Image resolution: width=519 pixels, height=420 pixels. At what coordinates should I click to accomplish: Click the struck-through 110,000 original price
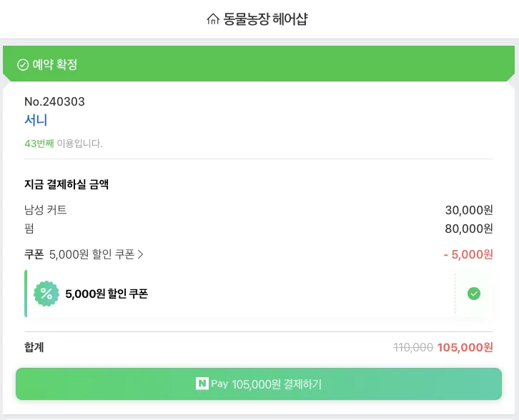coord(413,347)
